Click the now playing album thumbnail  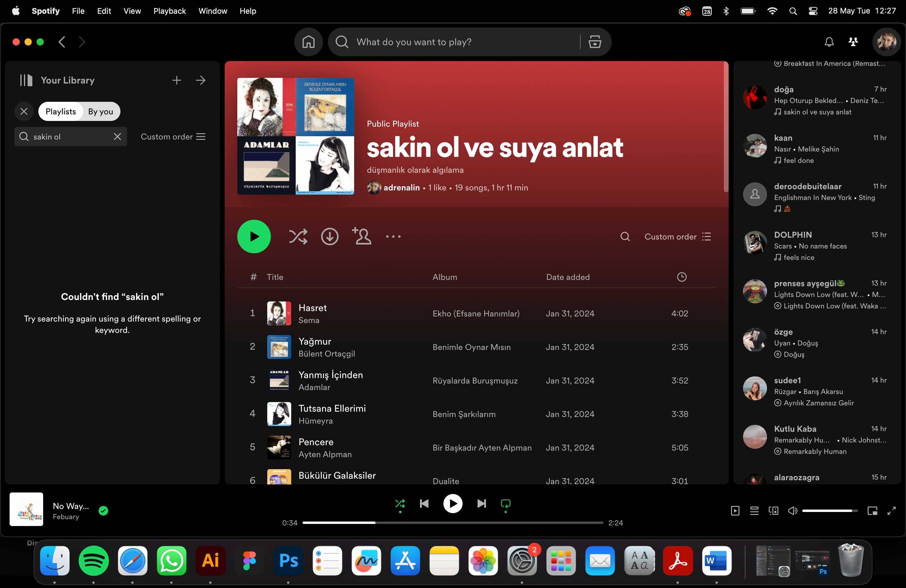tap(26, 509)
